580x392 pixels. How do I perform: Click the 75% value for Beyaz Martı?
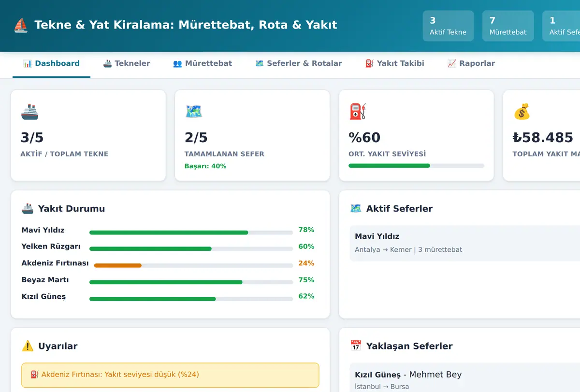[306, 280]
